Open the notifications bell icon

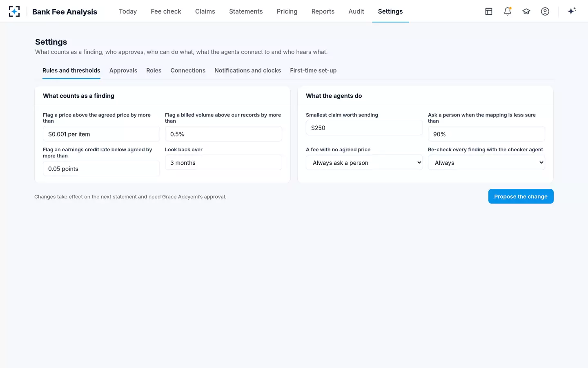point(508,11)
